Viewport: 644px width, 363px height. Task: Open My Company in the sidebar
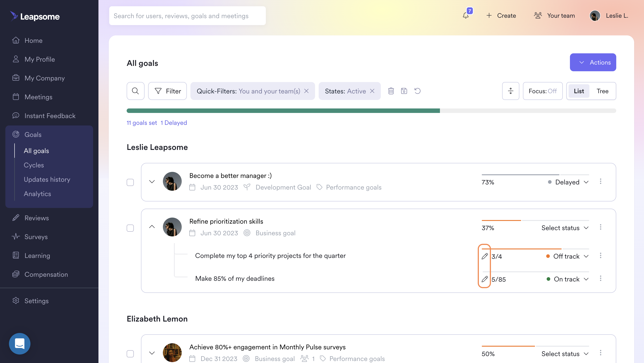[38, 78]
